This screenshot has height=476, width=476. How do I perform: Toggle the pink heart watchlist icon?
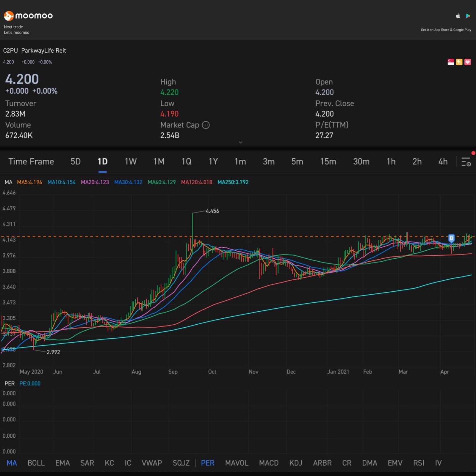pos(467,62)
